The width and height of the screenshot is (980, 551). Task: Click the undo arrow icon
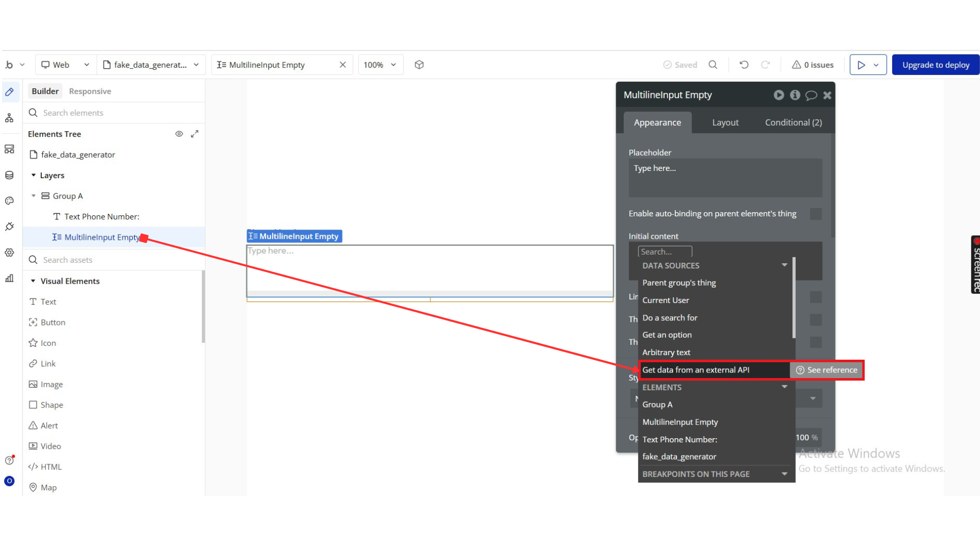pyautogui.click(x=744, y=65)
